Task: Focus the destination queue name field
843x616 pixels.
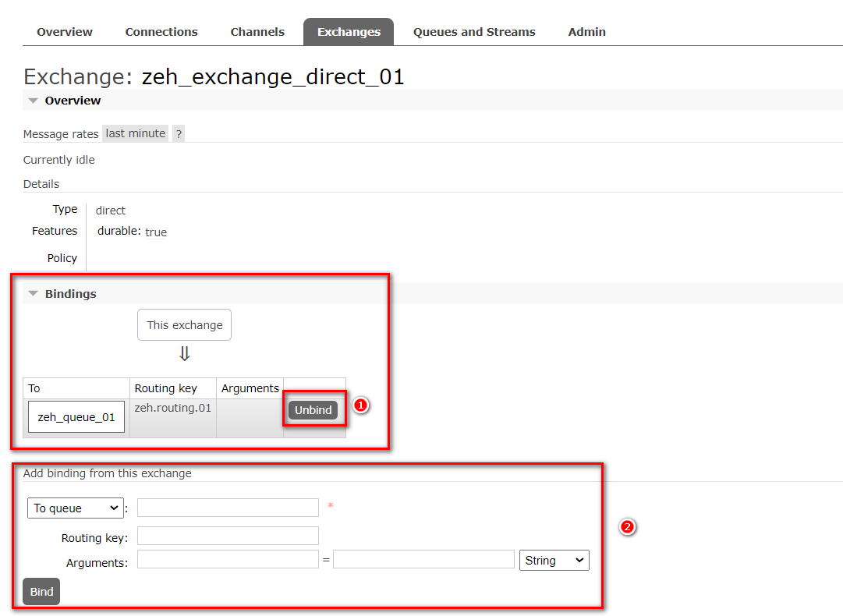Action: click(228, 508)
